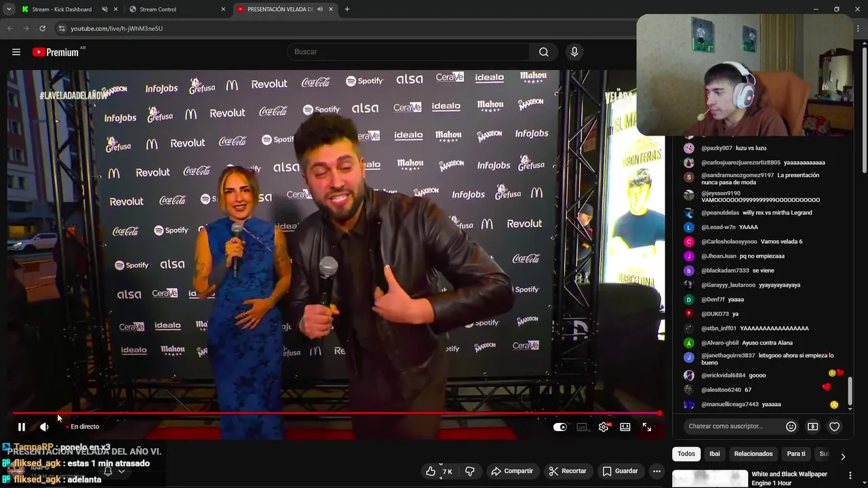Close the Stream Control tab
The width and height of the screenshot is (868, 488).
click(223, 9)
